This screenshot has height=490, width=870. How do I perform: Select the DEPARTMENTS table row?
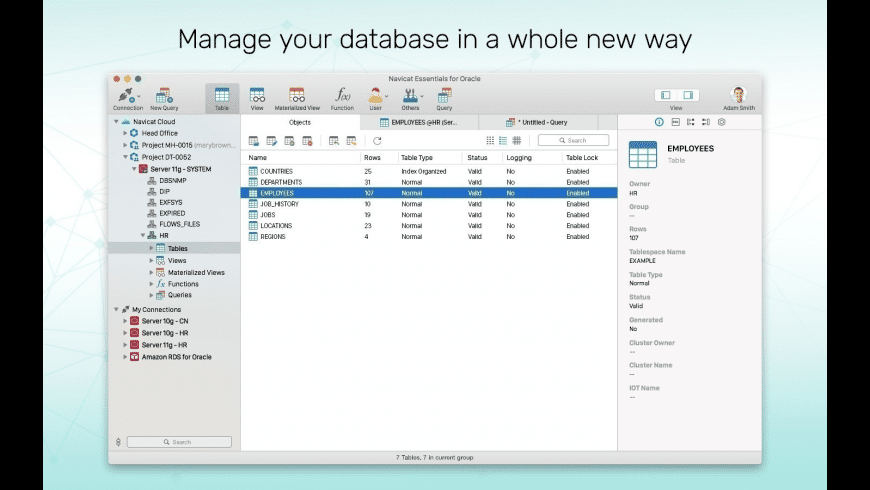click(x=429, y=182)
